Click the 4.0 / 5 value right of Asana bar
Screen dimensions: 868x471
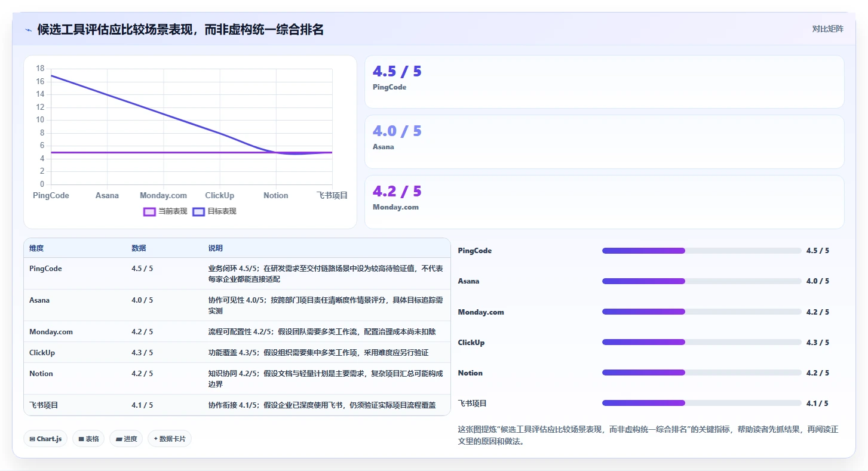(817, 281)
